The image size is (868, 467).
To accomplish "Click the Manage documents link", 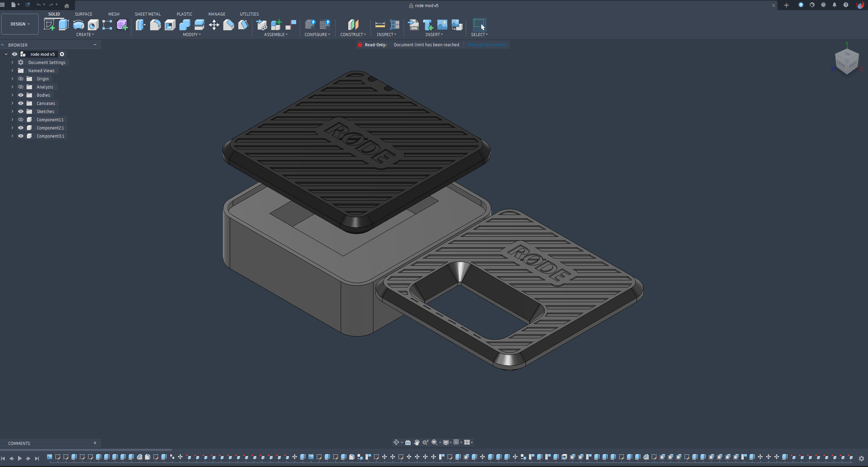I will (486, 45).
